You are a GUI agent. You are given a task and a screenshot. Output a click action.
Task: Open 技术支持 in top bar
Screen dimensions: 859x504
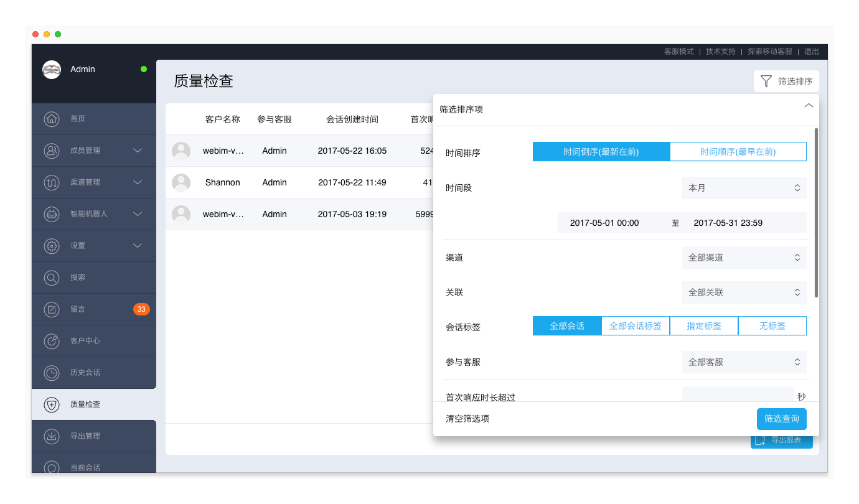(x=721, y=52)
